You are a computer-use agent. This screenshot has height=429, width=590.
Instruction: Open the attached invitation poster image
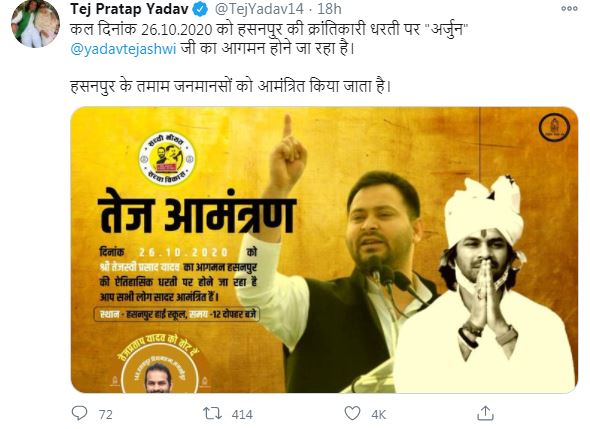point(324,250)
